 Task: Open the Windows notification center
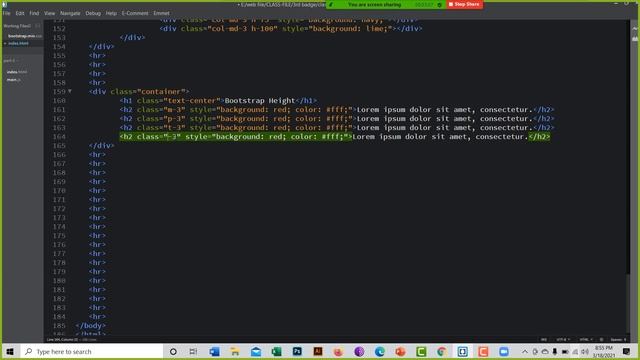click(x=627, y=351)
